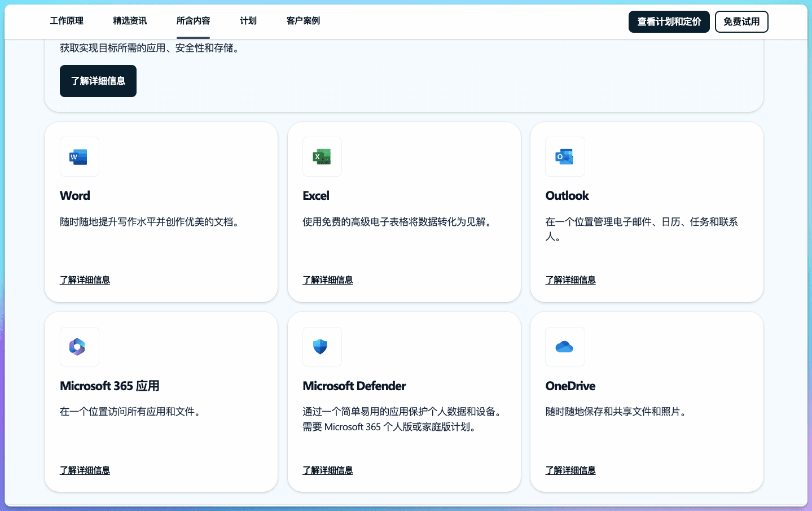Click the Outlook description about 电子邮件、日历

click(x=642, y=229)
